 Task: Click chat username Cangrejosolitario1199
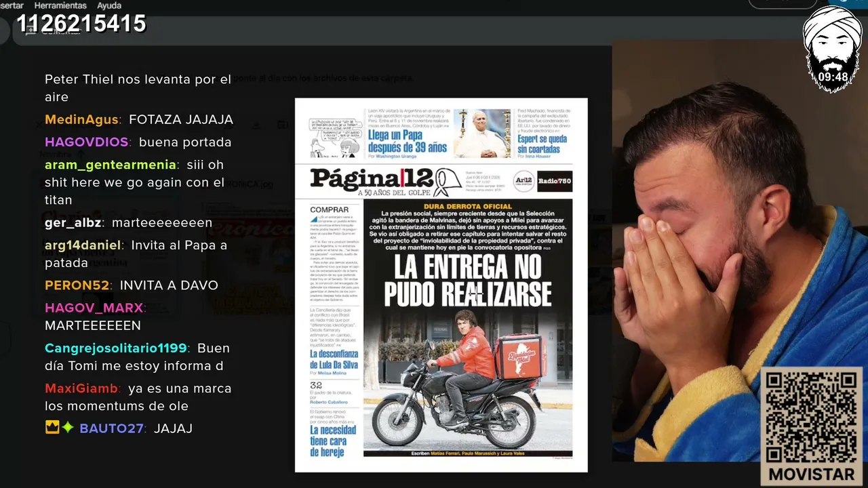point(115,348)
